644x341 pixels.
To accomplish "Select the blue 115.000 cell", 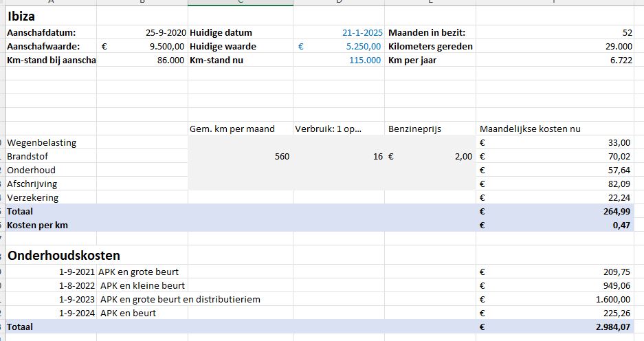I will click(339, 60).
